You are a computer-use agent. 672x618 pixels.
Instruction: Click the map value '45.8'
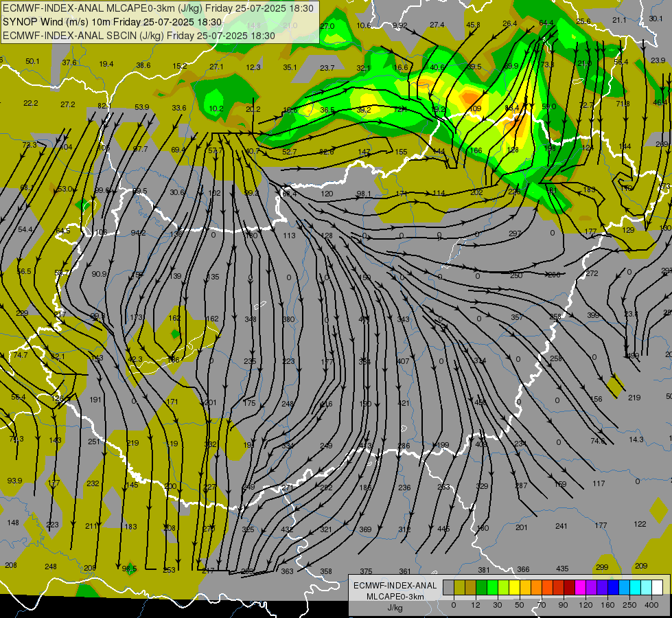(473, 25)
